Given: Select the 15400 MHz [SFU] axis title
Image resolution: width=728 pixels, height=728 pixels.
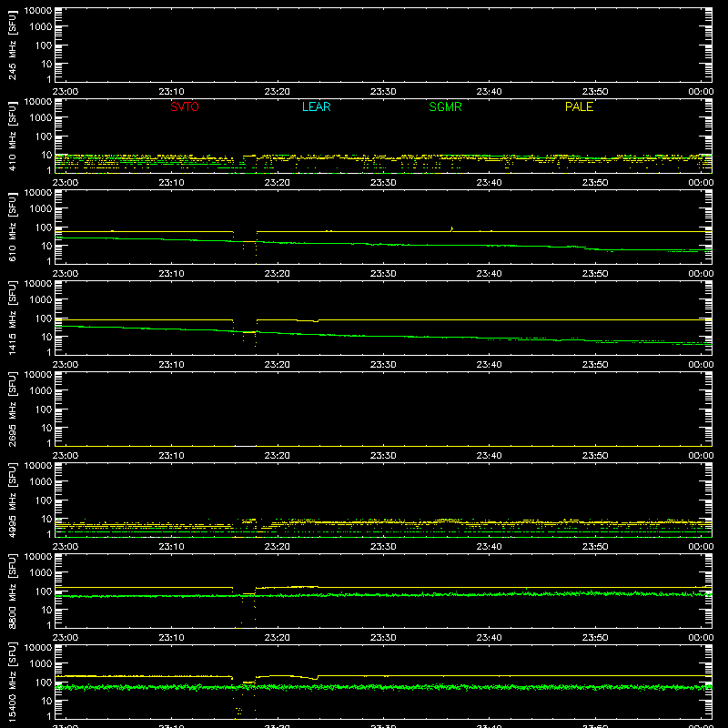Looking at the screenshot, I should click(x=12, y=682).
